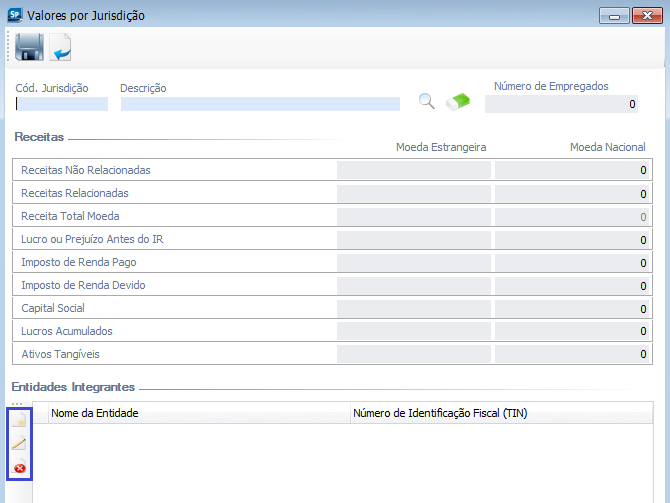Click the Receitas Não Relacionadas label
Screen dimensions: 670x503
[x=86, y=170]
